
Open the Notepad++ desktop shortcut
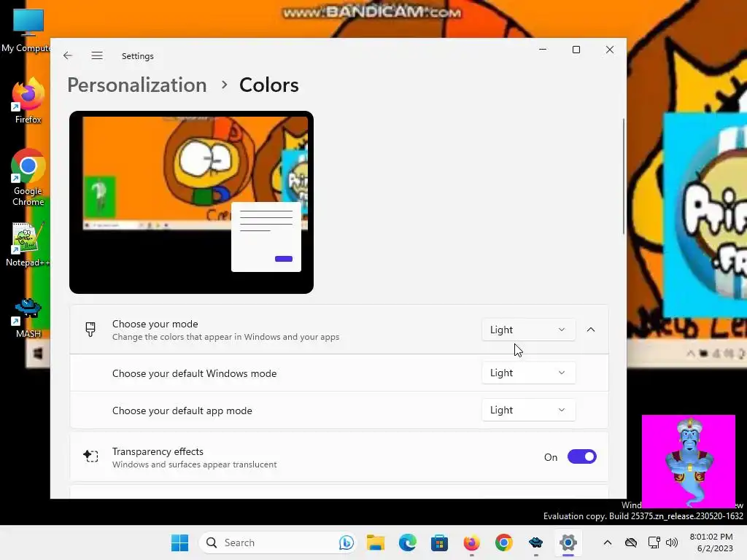point(28,244)
